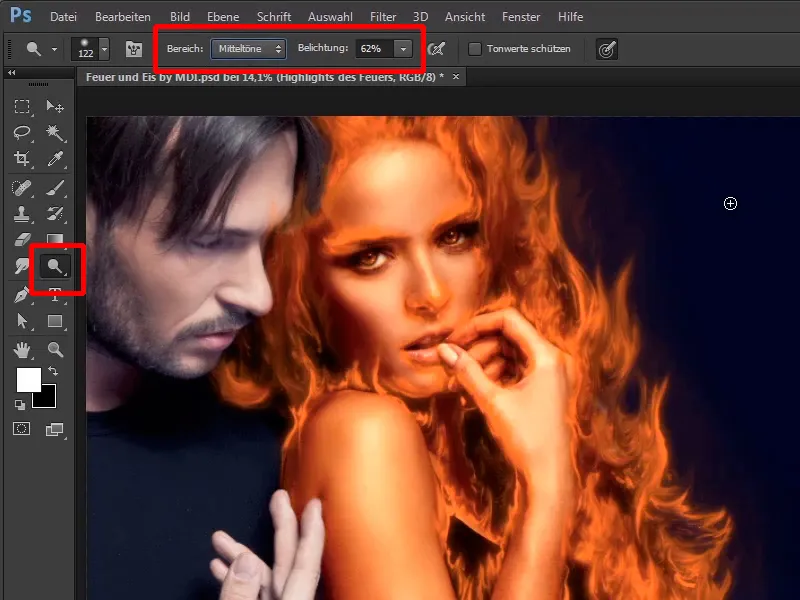800x600 pixels.
Task: Change the screen mode
Action: tap(55, 430)
